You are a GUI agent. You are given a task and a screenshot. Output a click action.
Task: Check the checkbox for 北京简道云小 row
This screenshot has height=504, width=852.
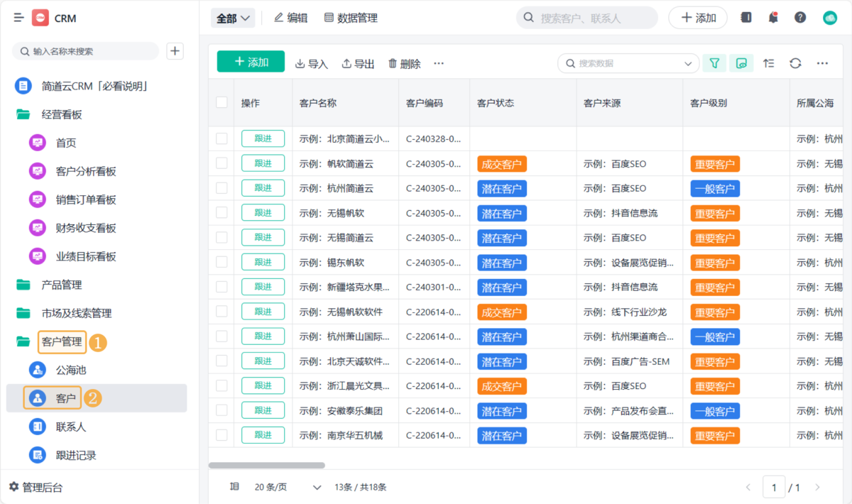(221, 138)
